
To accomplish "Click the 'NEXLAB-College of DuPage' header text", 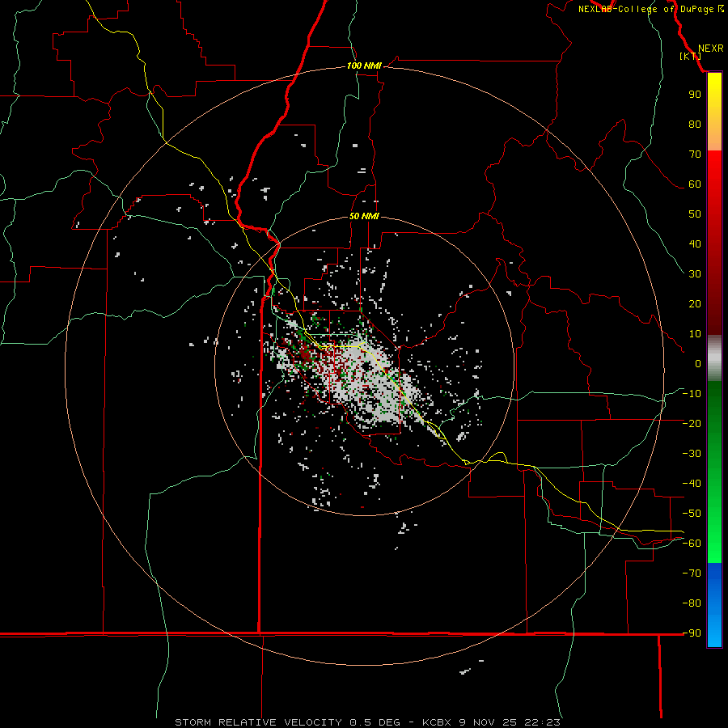I will point(645,9).
